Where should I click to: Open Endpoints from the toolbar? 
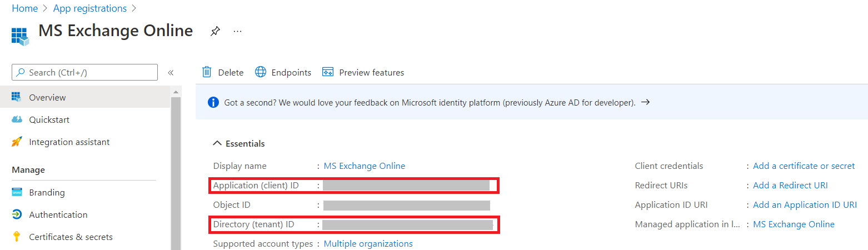click(x=283, y=72)
